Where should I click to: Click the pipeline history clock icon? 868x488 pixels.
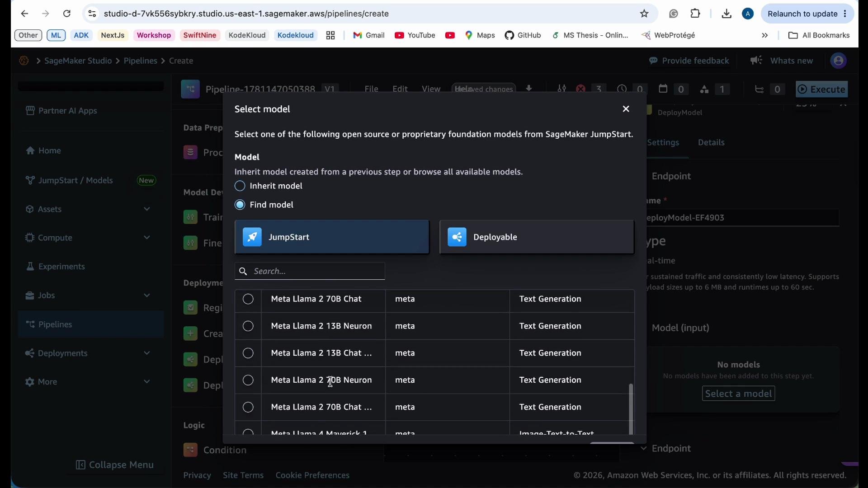(622, 89)
